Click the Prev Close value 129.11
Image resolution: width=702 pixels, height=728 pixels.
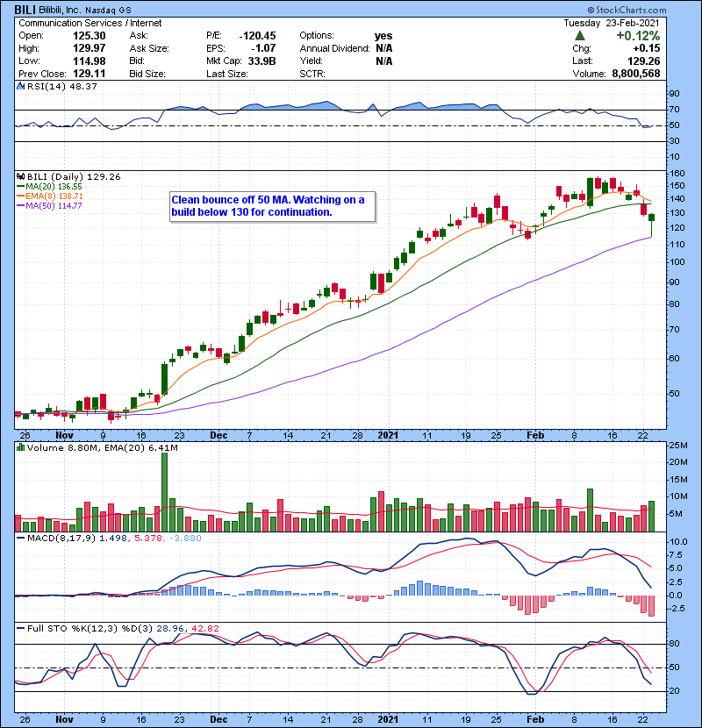click(90, 74)
